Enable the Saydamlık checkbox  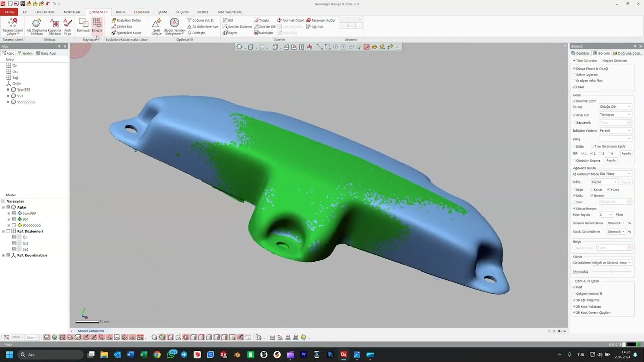point(574,122)
